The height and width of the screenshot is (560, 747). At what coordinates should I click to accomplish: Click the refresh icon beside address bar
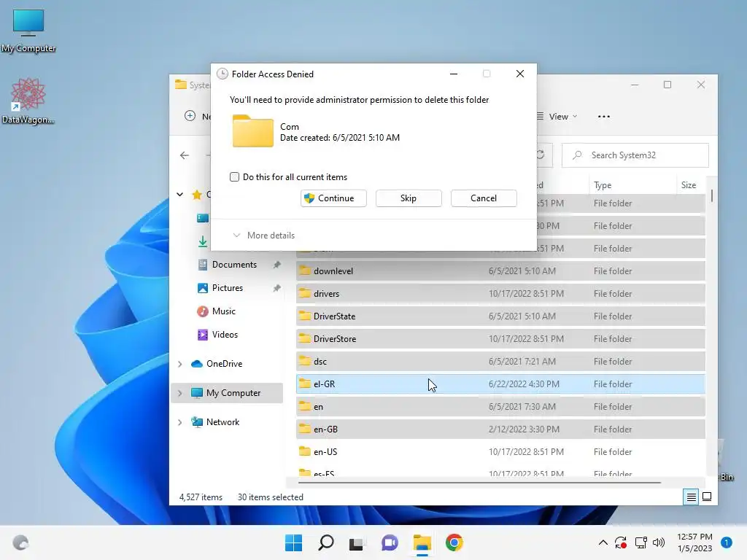[541, 155]
